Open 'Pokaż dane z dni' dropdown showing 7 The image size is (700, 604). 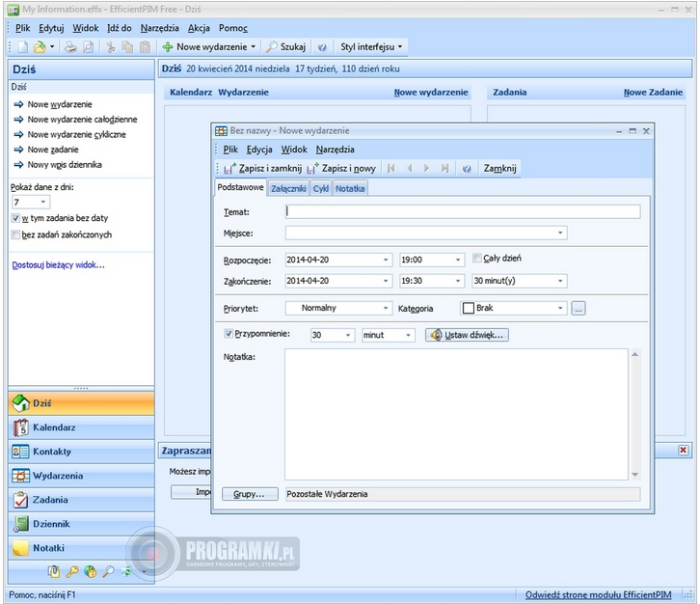point(42,203)
